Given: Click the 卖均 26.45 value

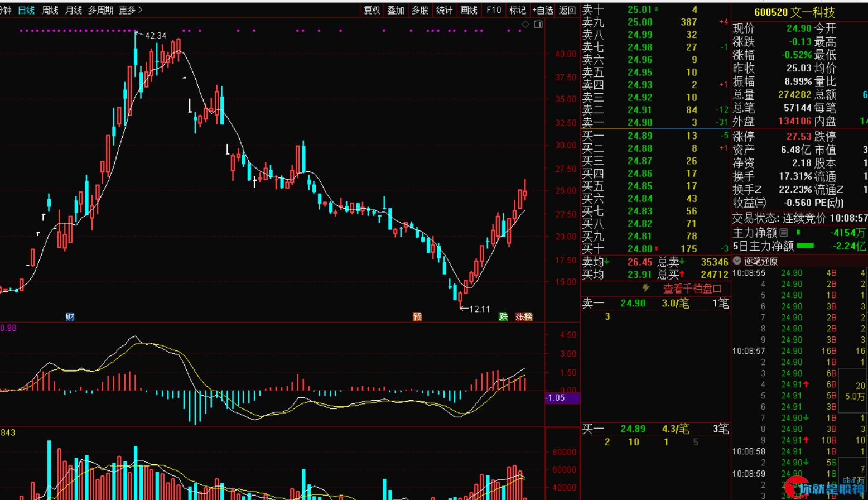Looking at the screenshot, I should pos(639,262).
